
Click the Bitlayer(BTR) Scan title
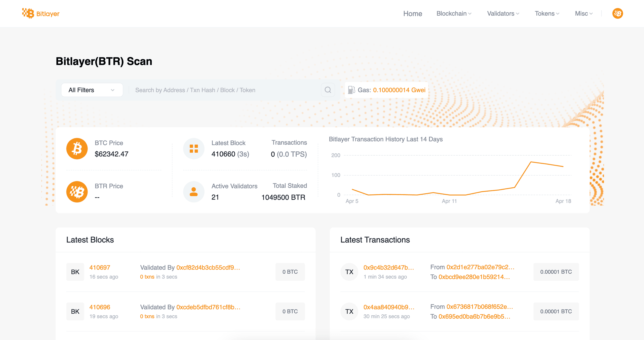[104, 61]
